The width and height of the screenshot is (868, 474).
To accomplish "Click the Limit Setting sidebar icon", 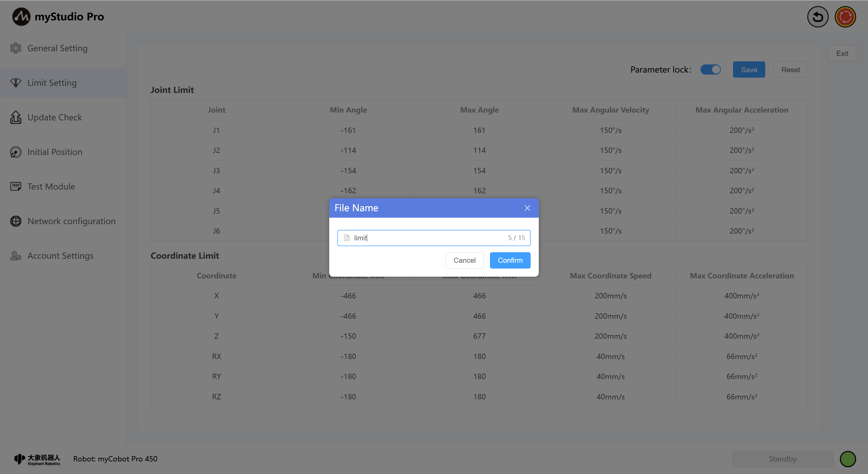I will point(16,83).
